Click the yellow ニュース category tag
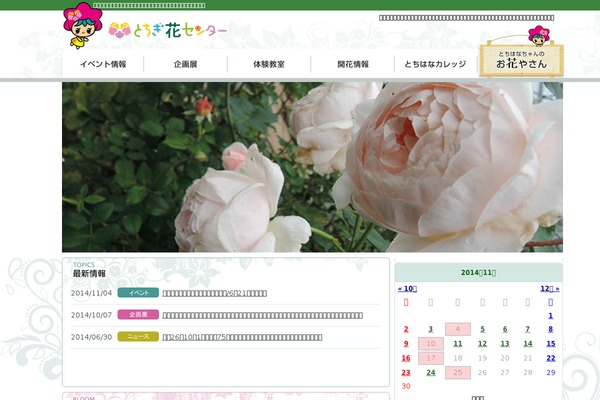Screen dimensions: 600x400 pyautogui.click(x=138, y=336)
